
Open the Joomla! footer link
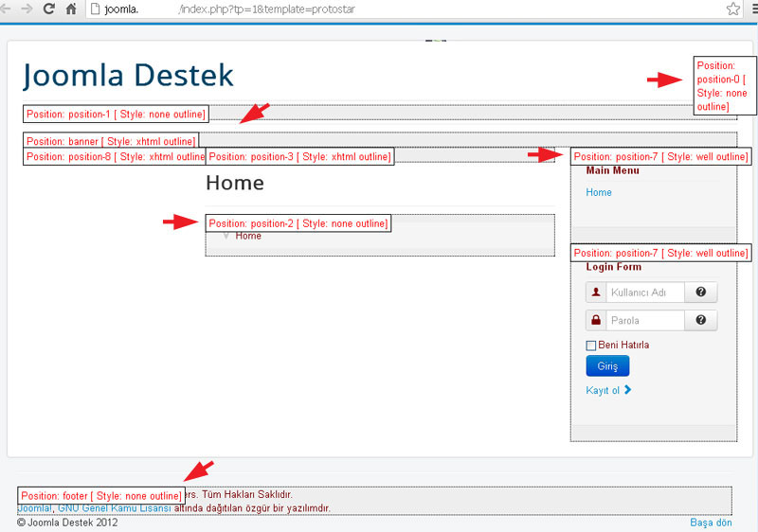(x=34, y=508)
